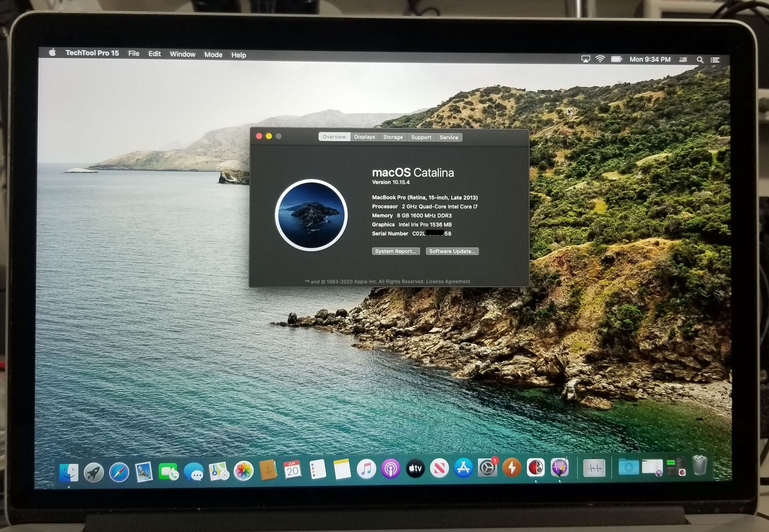Open Notification Center menu bar icon
The width and height of the screenshot is (769, 532).
point(715,60)
